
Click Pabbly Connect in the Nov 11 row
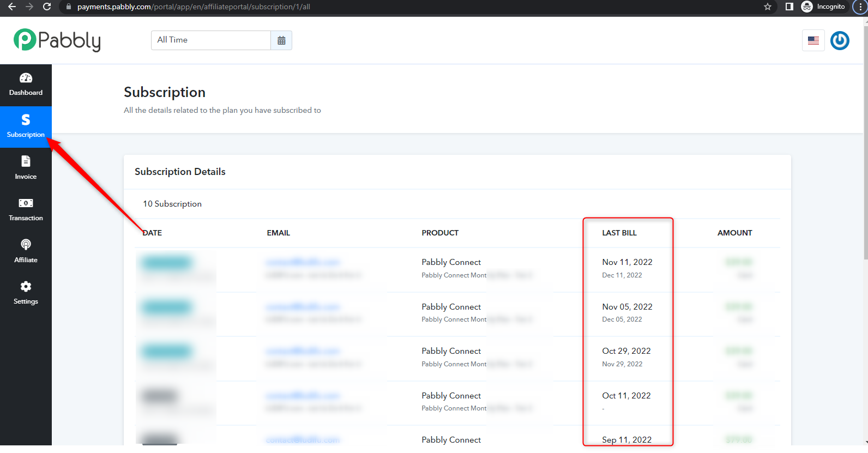click(451, 262)
